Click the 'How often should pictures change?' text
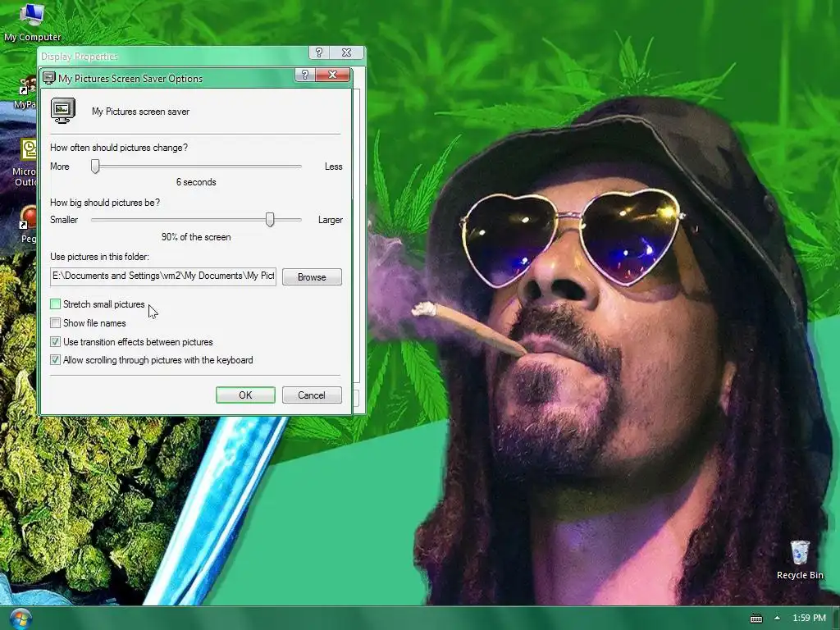 [119, 148]
